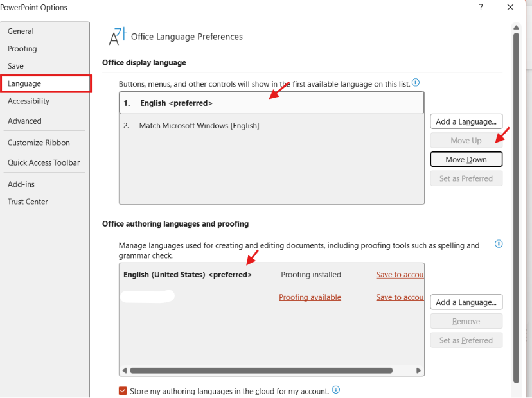The height and width of the screenshot is (398, 532).
Task: Click Save to account link for English row
Action: coord(400,275)
